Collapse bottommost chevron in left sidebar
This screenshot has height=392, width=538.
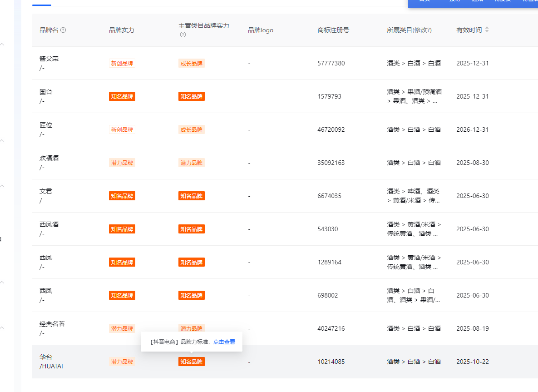tap(2, 327)
